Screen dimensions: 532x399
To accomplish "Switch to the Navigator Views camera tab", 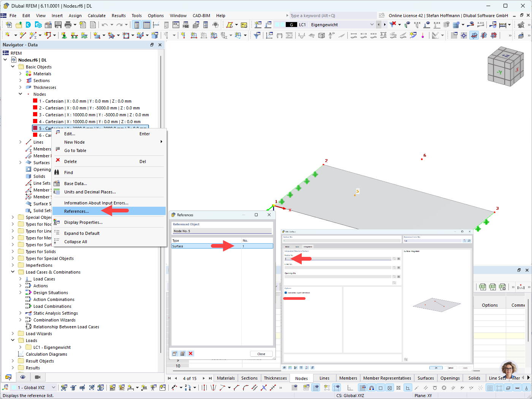I will (x=38, y=377).
